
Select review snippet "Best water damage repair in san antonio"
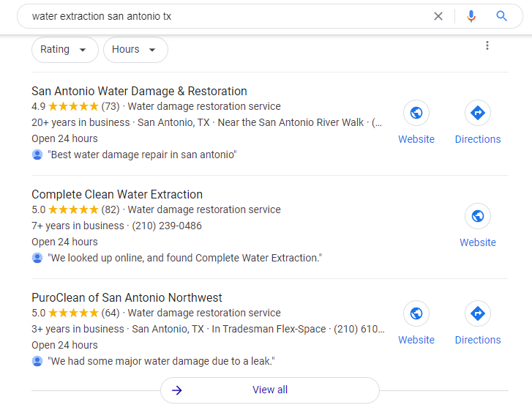(143, 155)
